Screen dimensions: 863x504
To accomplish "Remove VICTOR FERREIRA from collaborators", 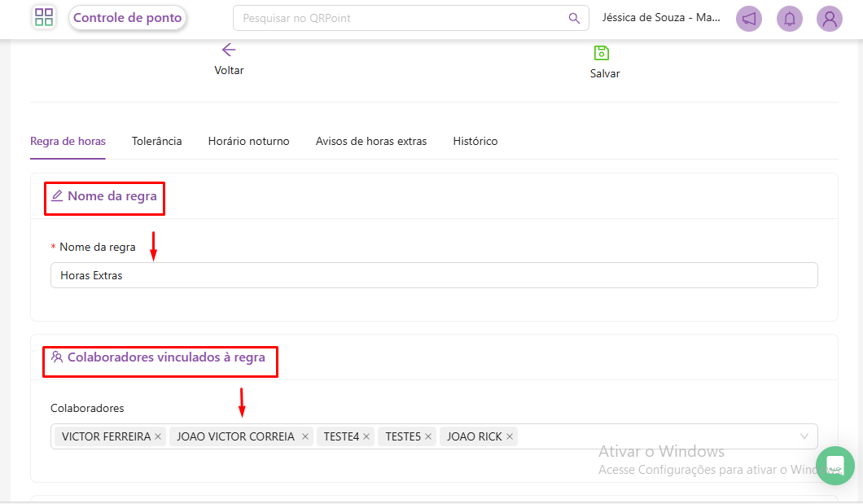I will click(158, 437).
